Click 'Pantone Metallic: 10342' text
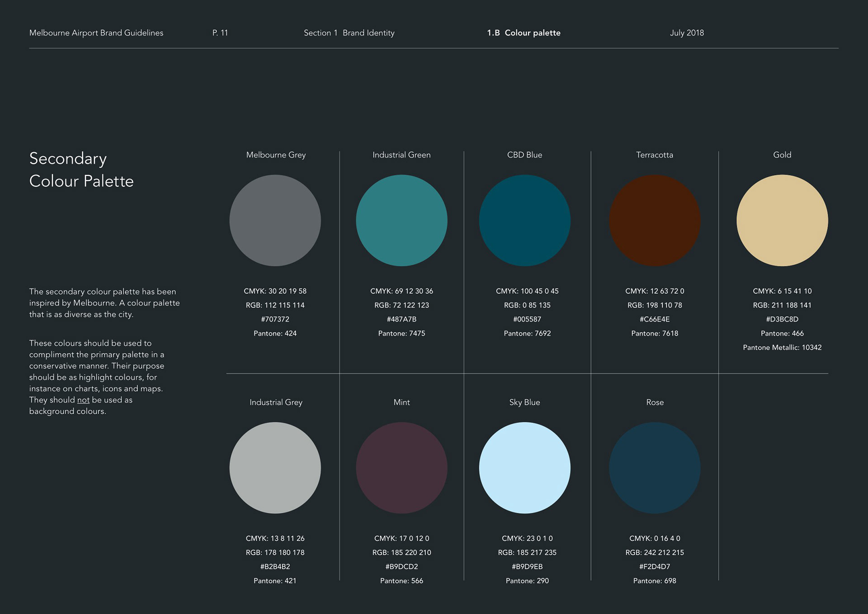This screenshot has width=868, height=614. tap(782, 348)
